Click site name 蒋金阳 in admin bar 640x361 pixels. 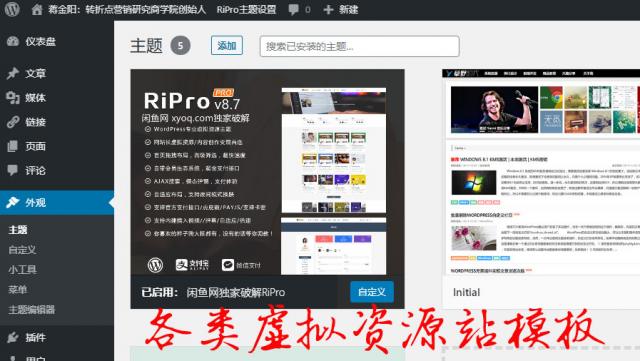pos(127,9)
